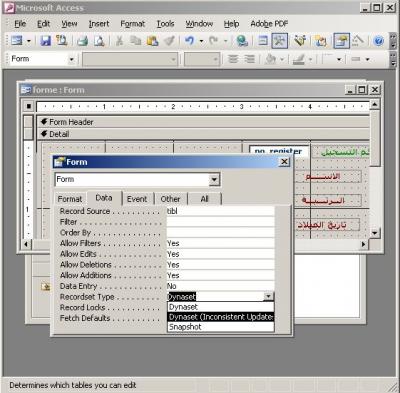Open Recordset Type dropdown arrow
Screen dimensions: 400x393
(x=268, y=296)
